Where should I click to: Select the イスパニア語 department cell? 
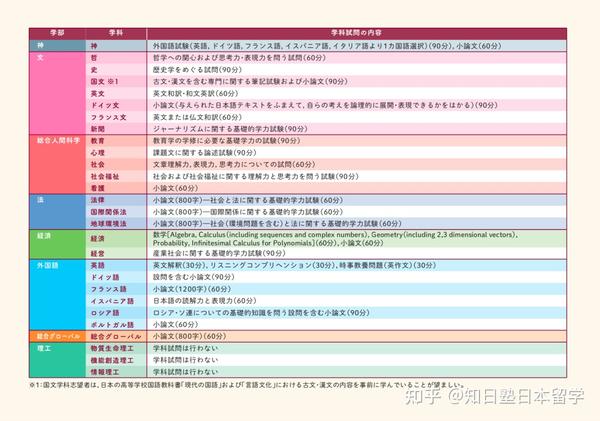tap(111, 300)
